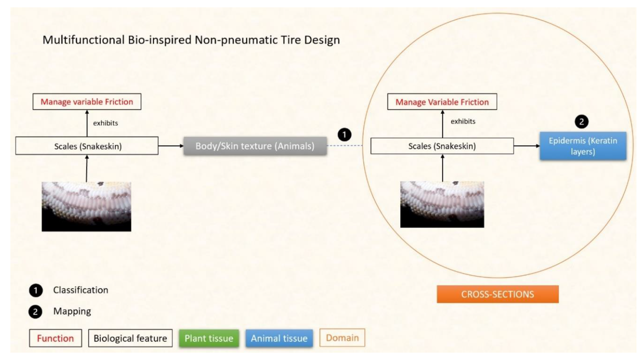The height and width of the screenshot is (360, 644).
Task: Click the numbered circle 2 above Epidermis box
Action: pos(582,122)
